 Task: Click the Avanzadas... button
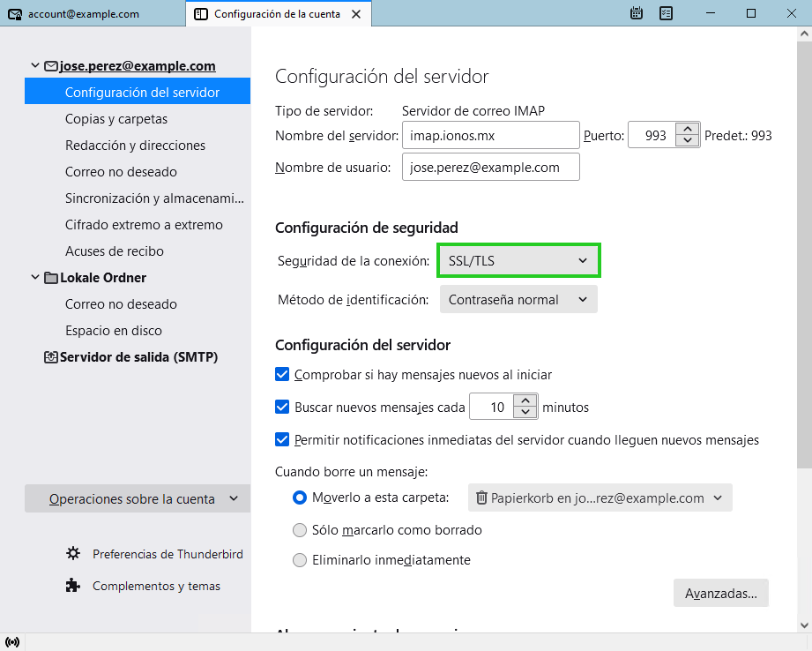coord(721,593)
